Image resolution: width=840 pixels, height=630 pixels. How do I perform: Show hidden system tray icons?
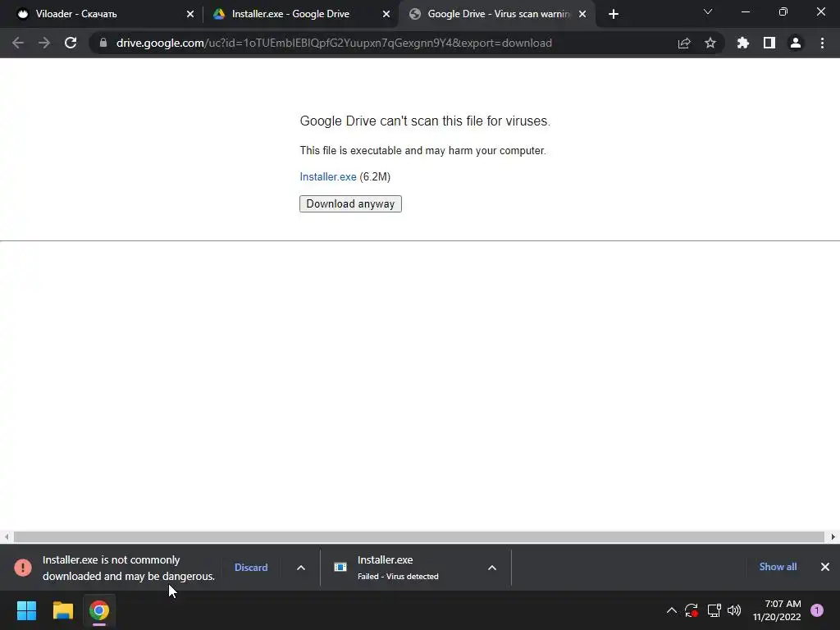tap(671, 610)
